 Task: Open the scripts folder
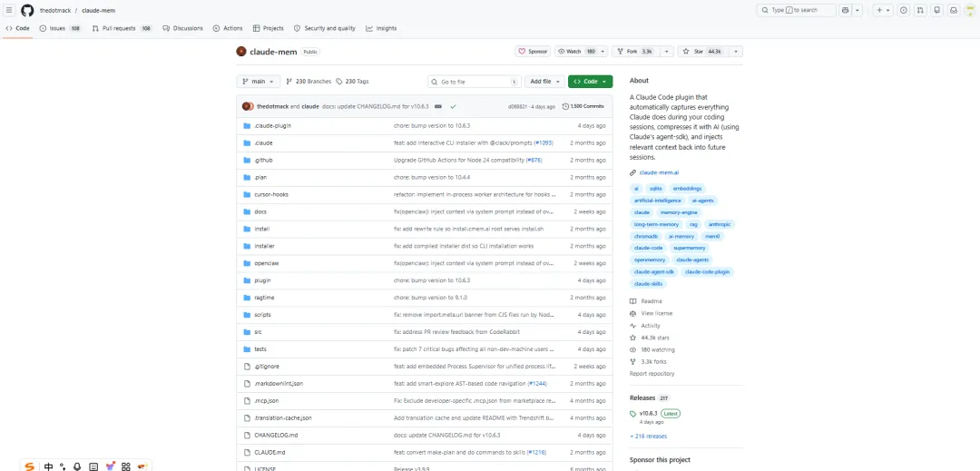(262, 315)
